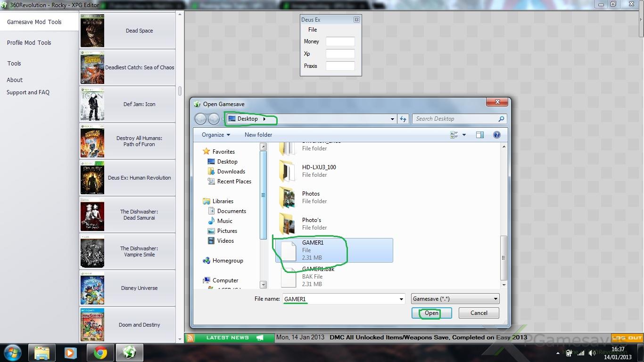
Task: Click the Disney Universe cover art icon
Action: [92, 288]
